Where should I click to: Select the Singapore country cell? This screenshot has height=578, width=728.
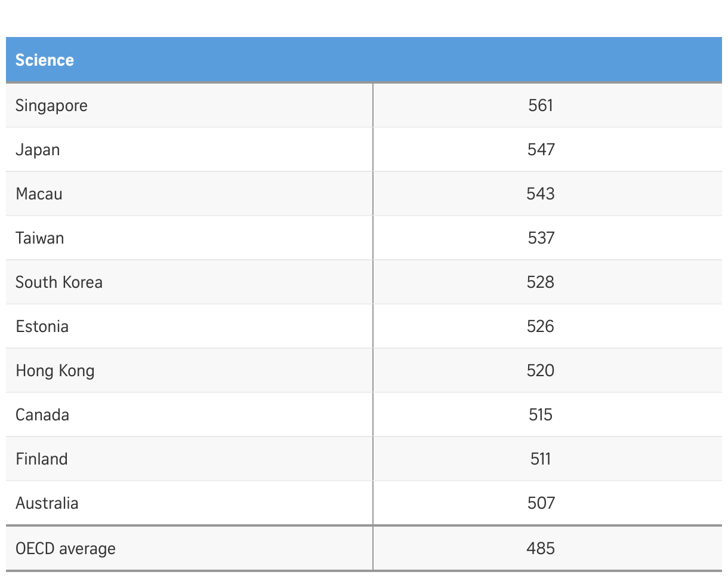pos(51,106)
